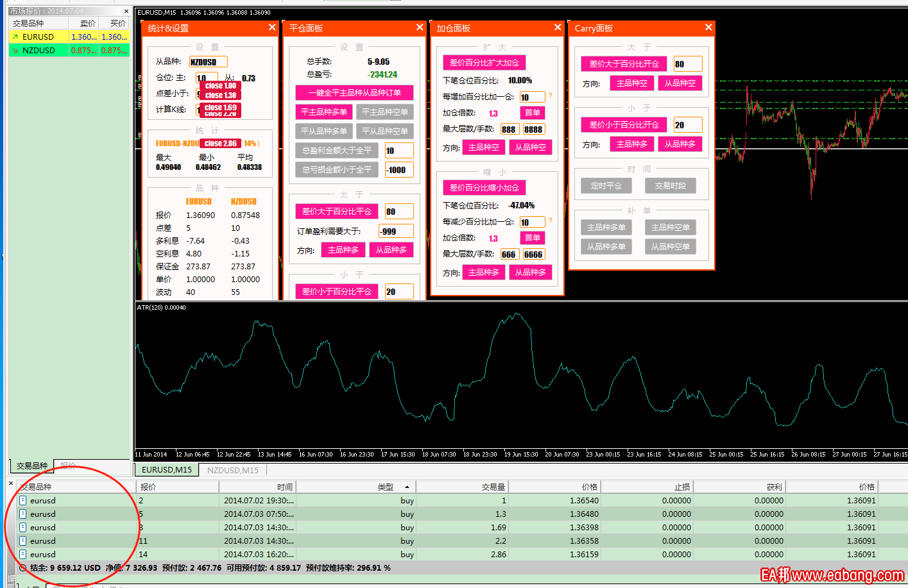Click the 总盈利金额大于全平 button

(337, 151)
